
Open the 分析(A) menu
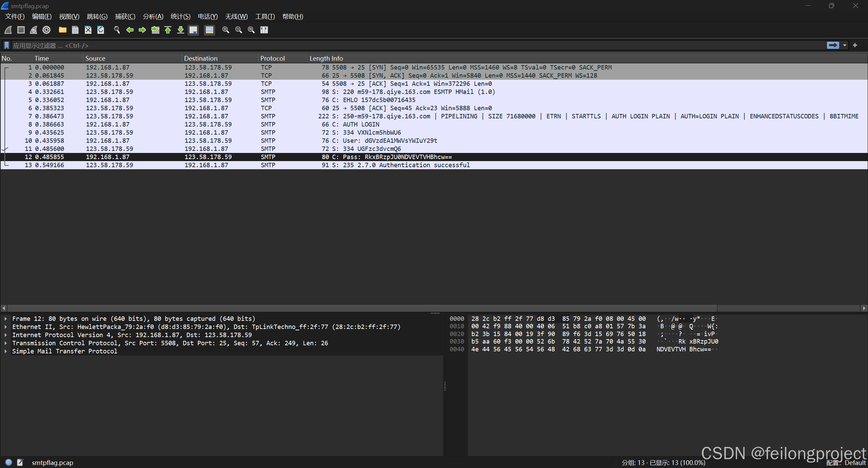[x=153, y=17]
